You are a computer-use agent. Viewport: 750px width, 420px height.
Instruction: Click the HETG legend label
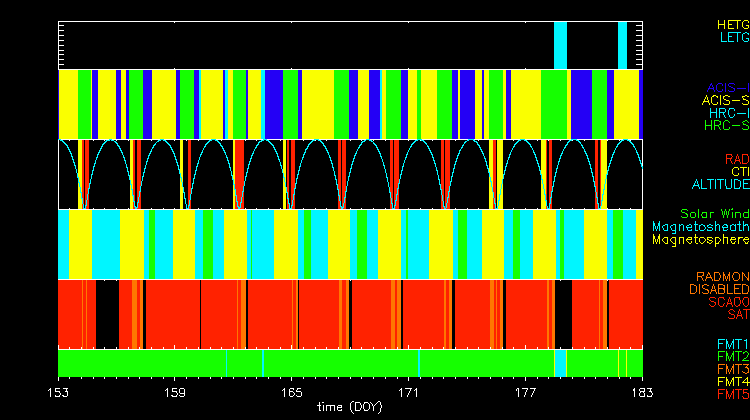point(732,24)
